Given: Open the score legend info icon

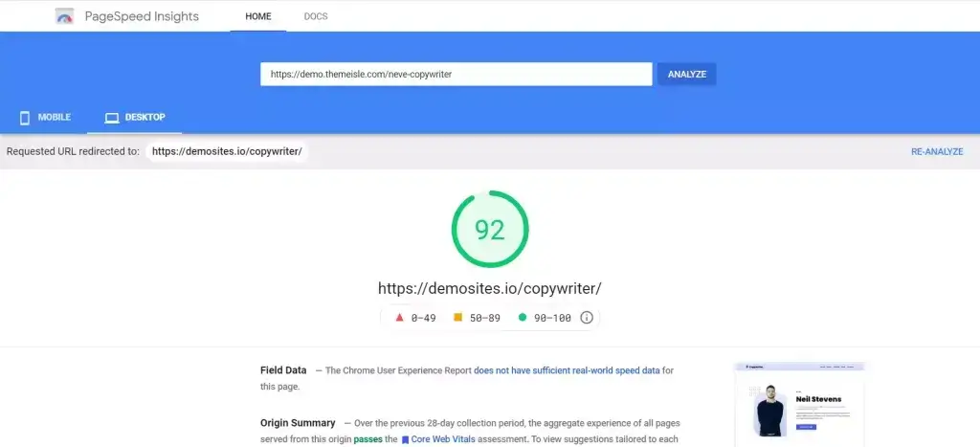Looking at the screenshot, I should tap(587, 318).
